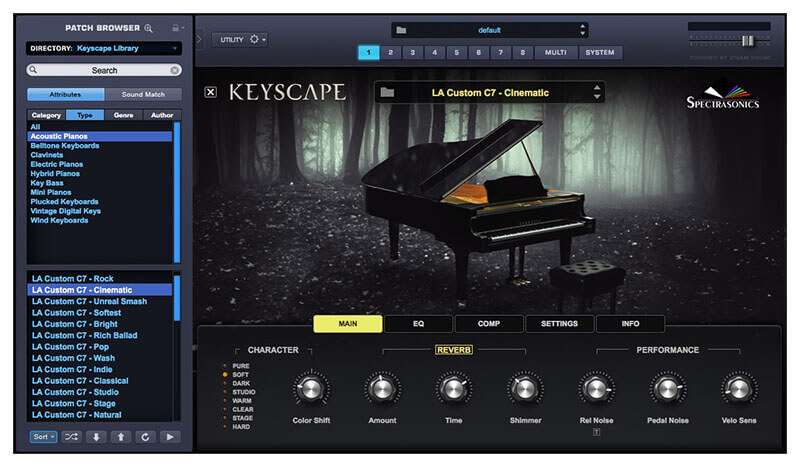
Task: Adjust the master volume slider
Action: 748,41
